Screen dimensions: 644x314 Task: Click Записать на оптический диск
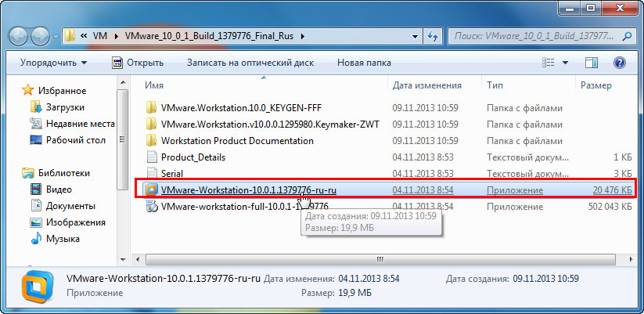pyautogui.click(x=250, y=63)
